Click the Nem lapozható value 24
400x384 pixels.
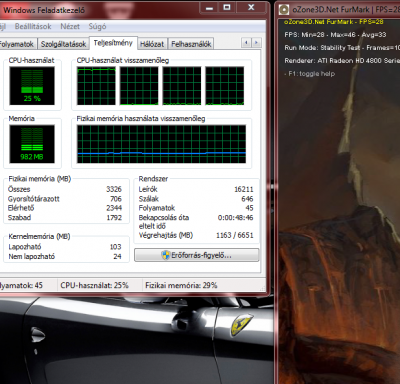pos(117,256)
